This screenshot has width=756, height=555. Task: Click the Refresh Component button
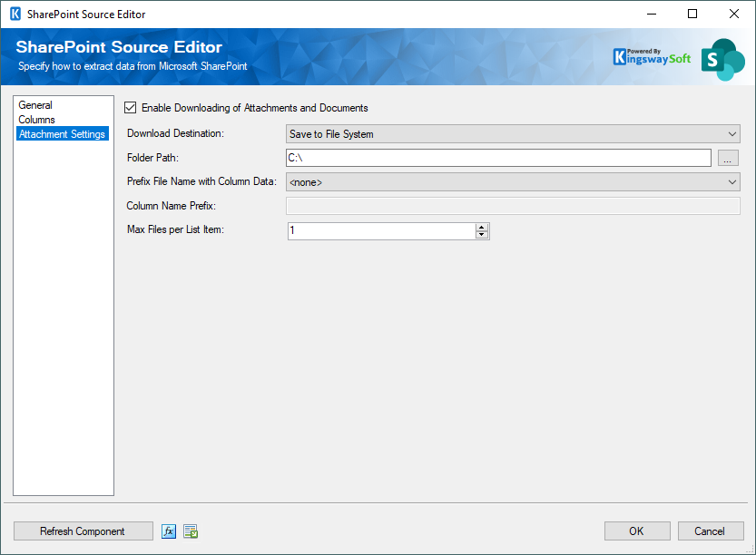(x=83, y=531)
